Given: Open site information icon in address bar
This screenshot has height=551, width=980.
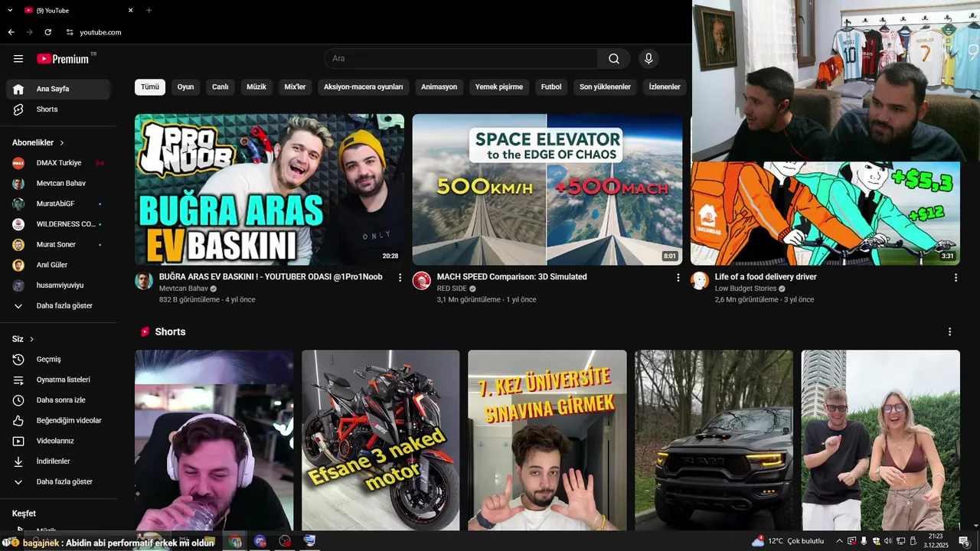Looking at the screenshot, I should point(70,32).
